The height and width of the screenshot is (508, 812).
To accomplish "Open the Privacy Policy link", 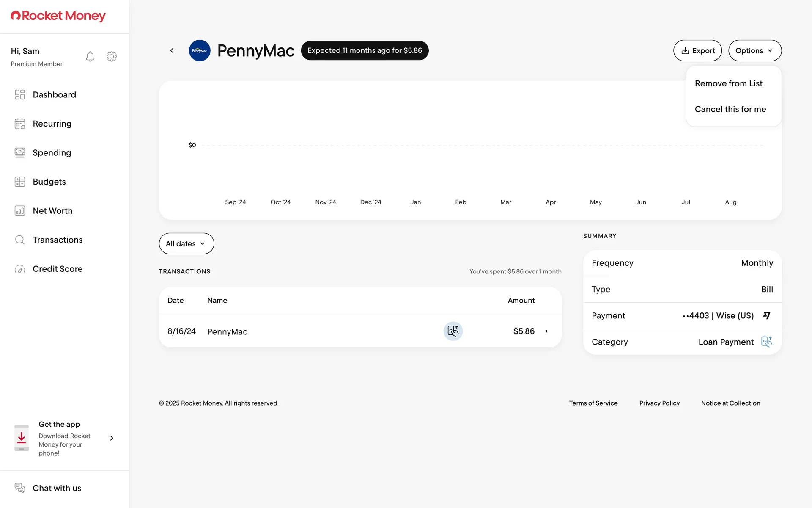I will pos(659,403).
